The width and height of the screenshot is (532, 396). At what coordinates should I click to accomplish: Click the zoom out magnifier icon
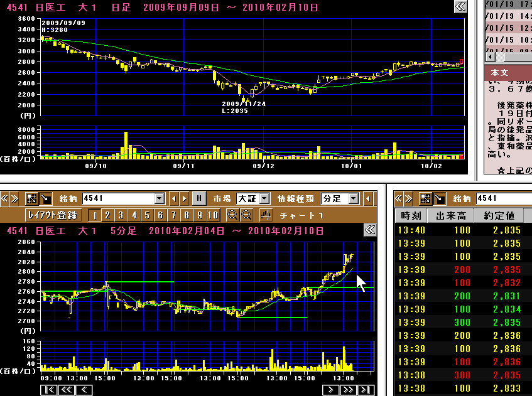pos(246,215)
